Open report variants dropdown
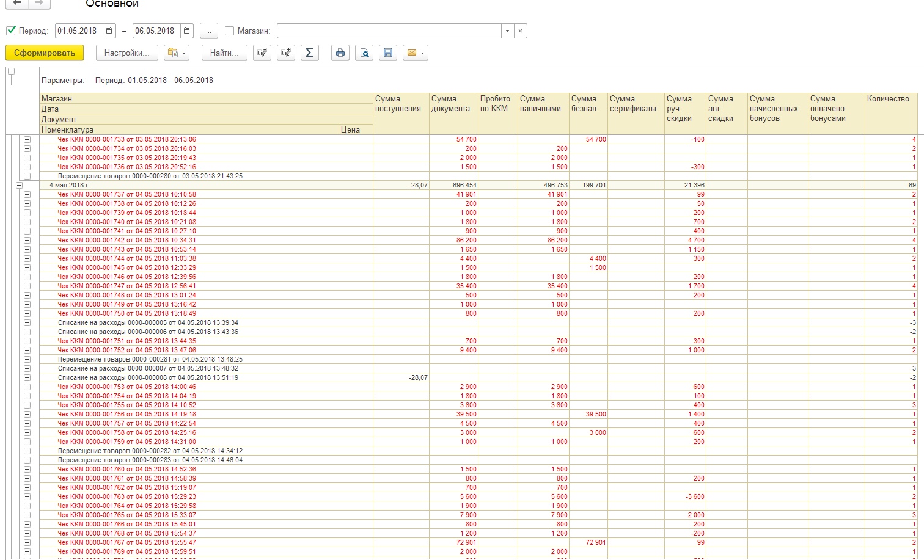The image size is (924, 560). (x=177, y=53)
